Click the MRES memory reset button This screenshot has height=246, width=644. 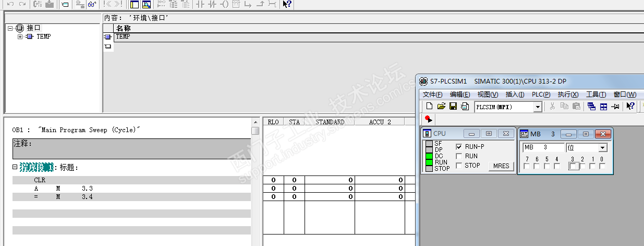[x=500, y=166]
